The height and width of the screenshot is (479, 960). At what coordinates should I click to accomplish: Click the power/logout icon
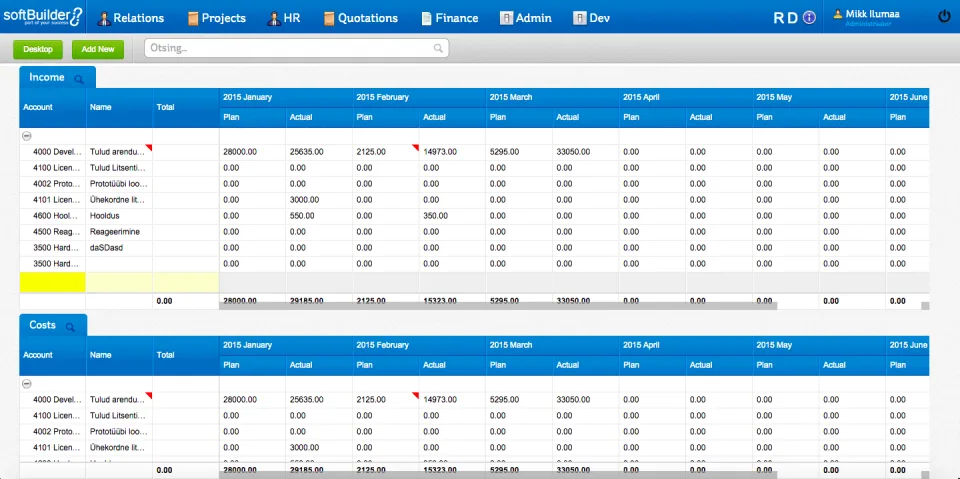(x=943, y=17)
